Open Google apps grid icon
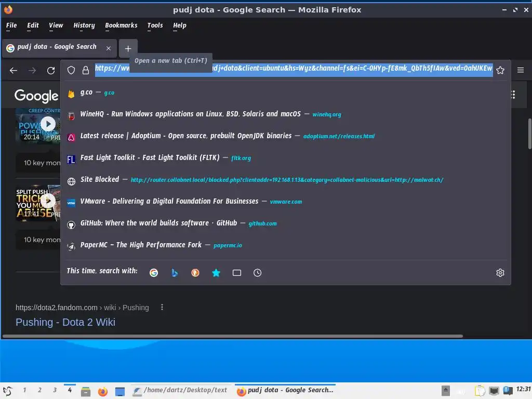532x399 pixels. (x=513, y=95)
